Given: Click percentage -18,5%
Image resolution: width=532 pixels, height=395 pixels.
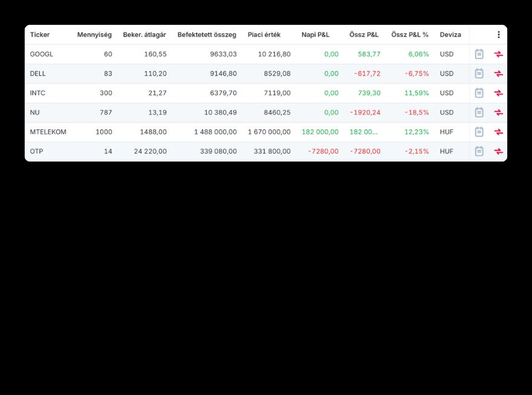Looking at the screenshot, I should [x=417, y=113].
